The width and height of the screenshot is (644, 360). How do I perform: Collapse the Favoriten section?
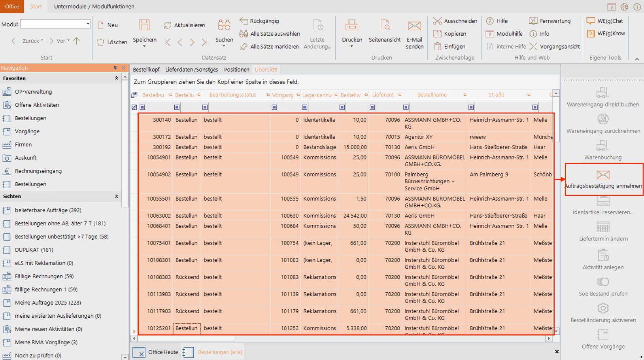point(116,78)
